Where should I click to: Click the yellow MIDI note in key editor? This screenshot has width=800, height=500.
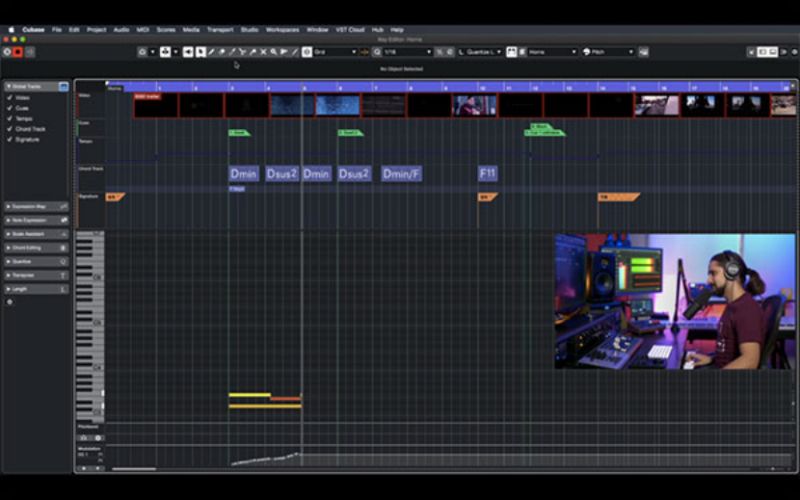click(249, 395)
